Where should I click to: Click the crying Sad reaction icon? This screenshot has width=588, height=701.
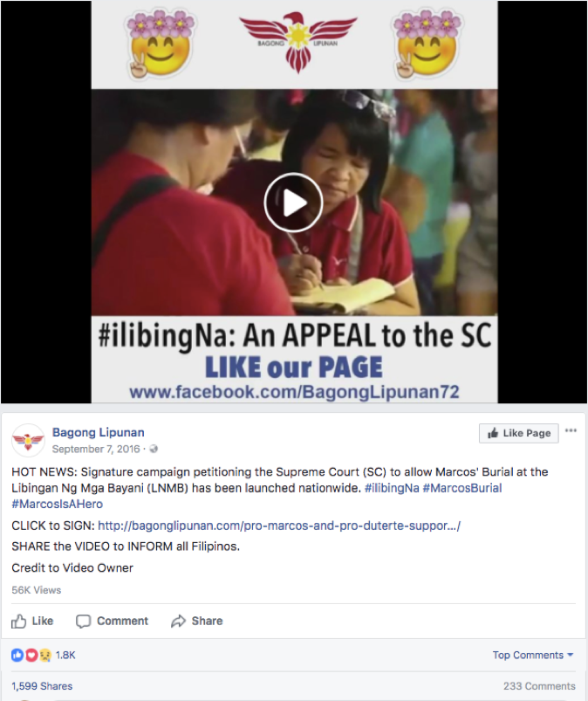[45, 656]
